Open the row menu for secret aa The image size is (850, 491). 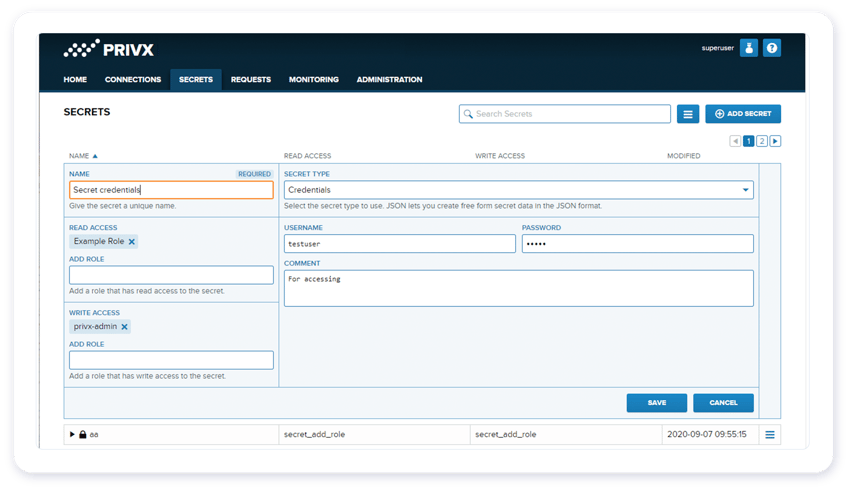click(x=769, y=434)
